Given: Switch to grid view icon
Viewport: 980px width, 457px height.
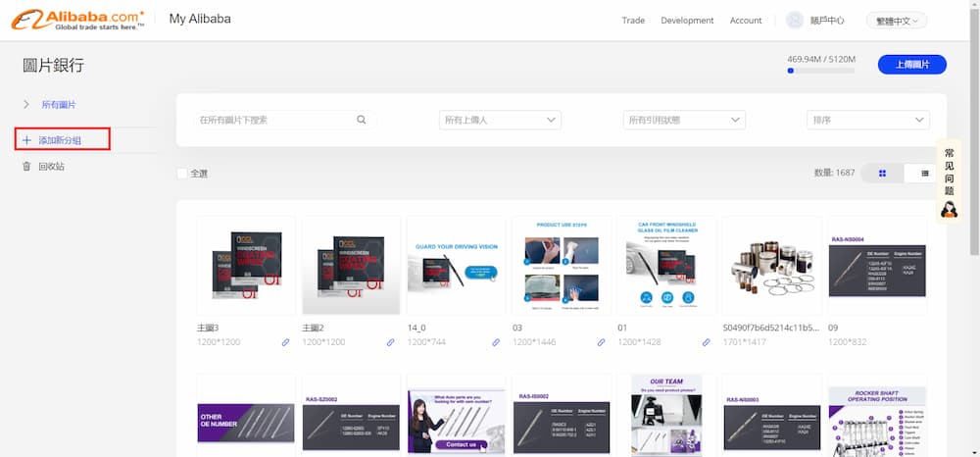Looking at the screenshot, I should (882, 174).
